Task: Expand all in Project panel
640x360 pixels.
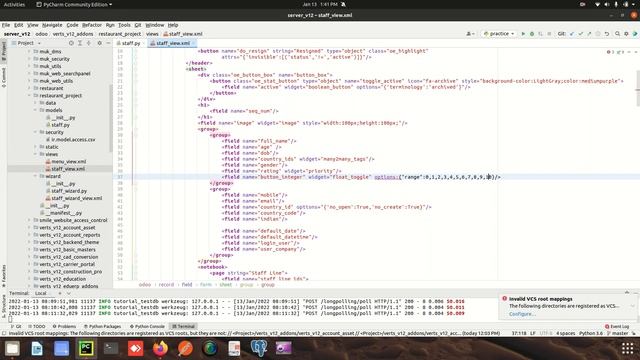Action: [80, 43]
